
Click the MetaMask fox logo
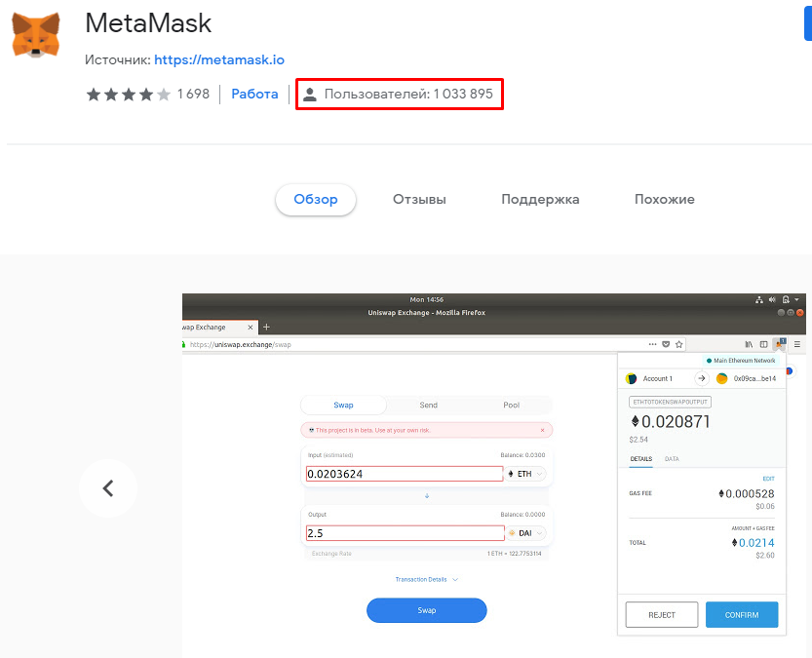coord(36,34)
